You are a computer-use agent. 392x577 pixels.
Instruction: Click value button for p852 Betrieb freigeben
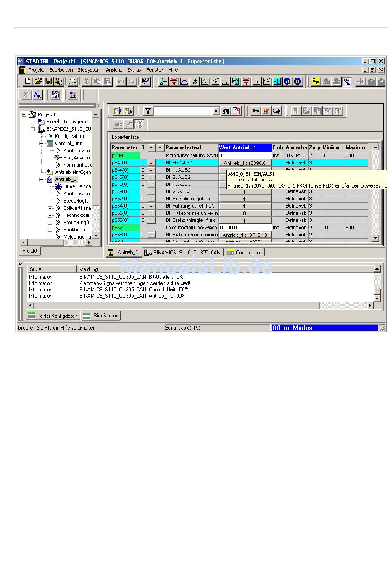coord(245,199)
